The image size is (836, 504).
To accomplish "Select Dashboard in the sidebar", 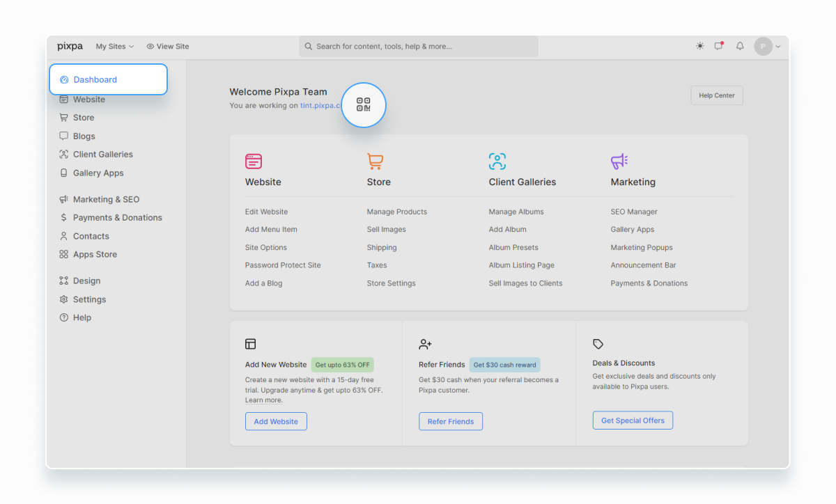I will coord(108,79).
